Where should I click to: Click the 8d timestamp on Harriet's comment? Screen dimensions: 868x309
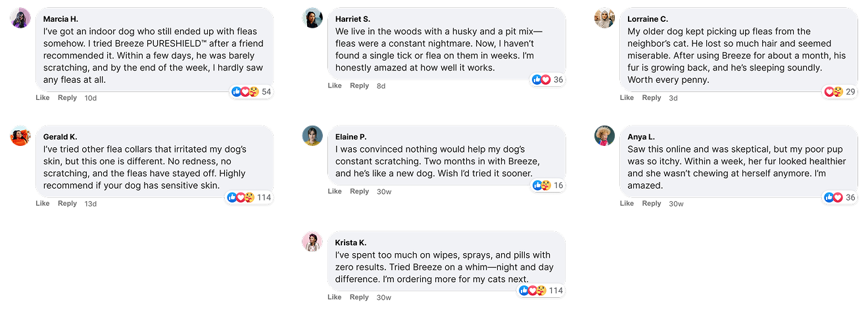pos(381,86)
